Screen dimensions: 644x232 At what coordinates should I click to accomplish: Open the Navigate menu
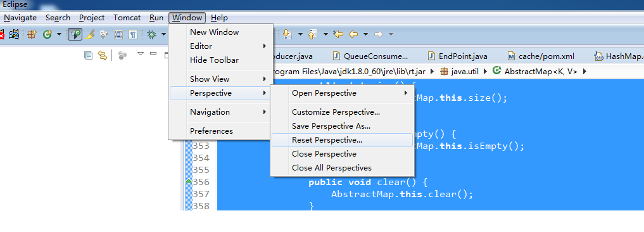click(20, 18)
